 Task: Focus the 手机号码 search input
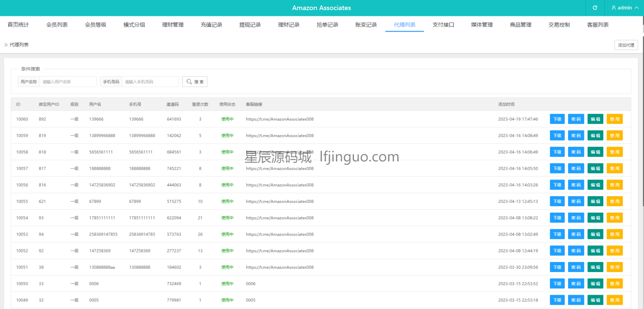pos(150,82)
